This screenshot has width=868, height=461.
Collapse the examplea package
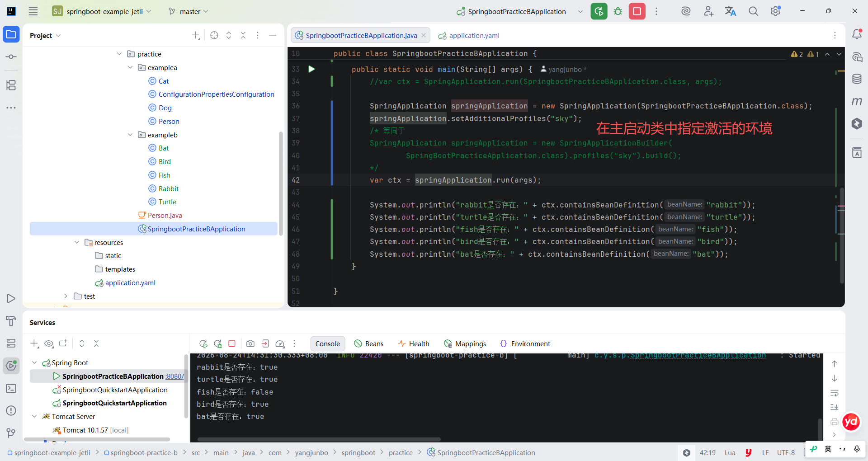[130, 67]
